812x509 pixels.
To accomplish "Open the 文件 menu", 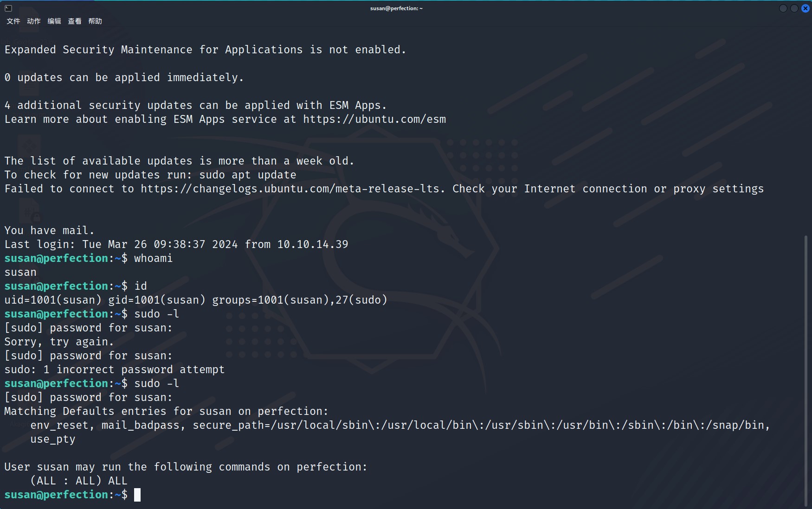I will [x=13, y=21].
